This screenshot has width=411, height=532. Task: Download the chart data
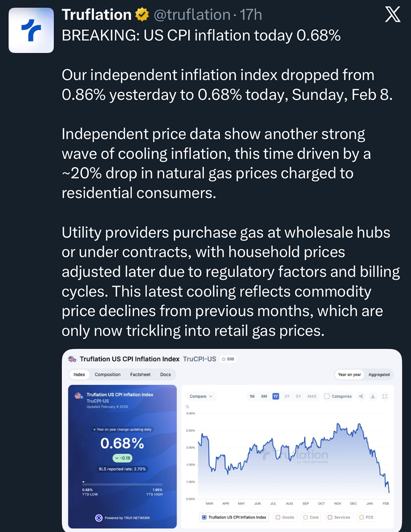[x=373, y=396]
